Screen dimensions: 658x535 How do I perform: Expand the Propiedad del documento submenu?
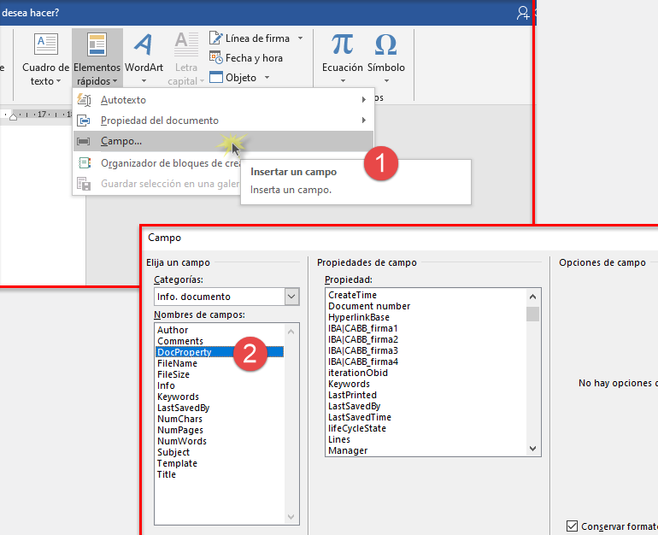pos(223,120)
